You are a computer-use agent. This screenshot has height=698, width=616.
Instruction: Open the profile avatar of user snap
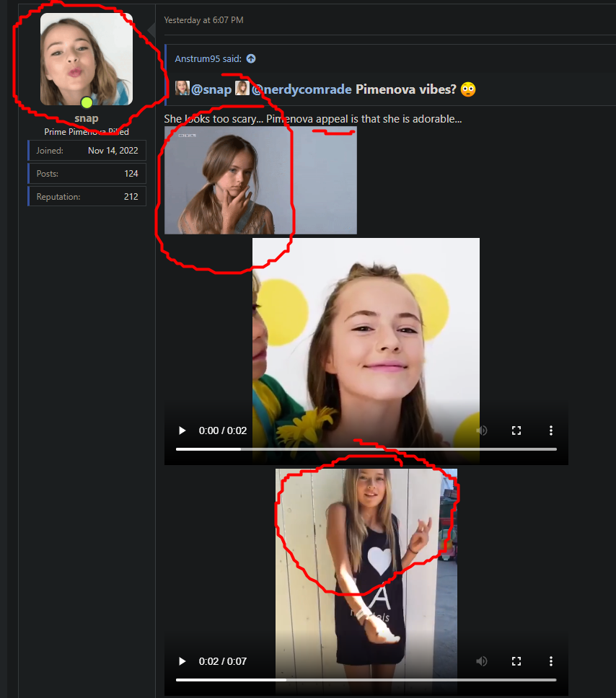pyautogui.click(x=87, y=58)
